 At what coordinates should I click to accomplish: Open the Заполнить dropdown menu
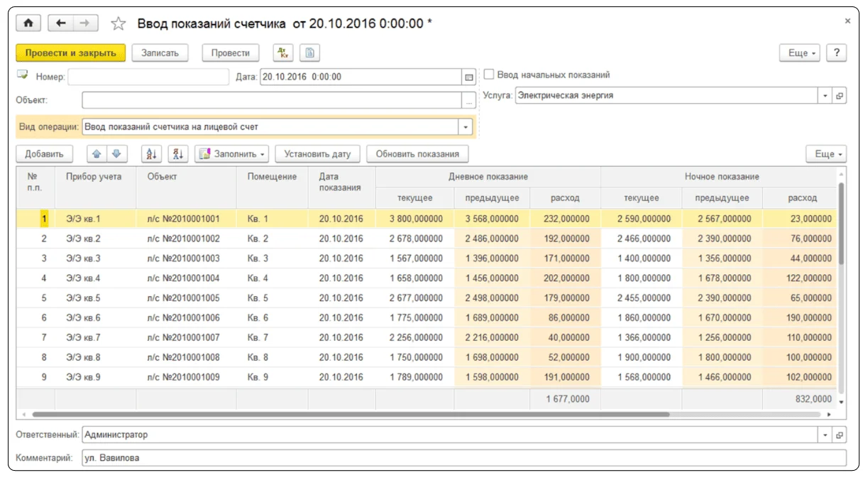coord(232,153)
